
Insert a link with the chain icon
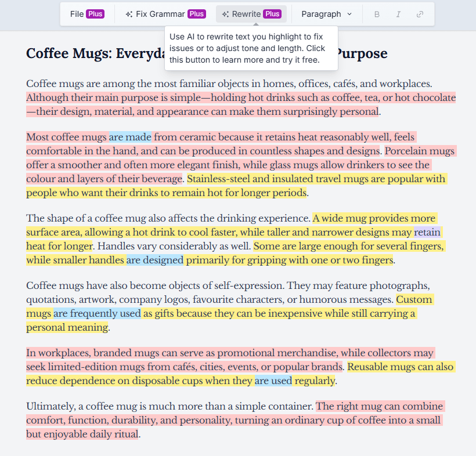pyautogui.click(x=420, y=15)
